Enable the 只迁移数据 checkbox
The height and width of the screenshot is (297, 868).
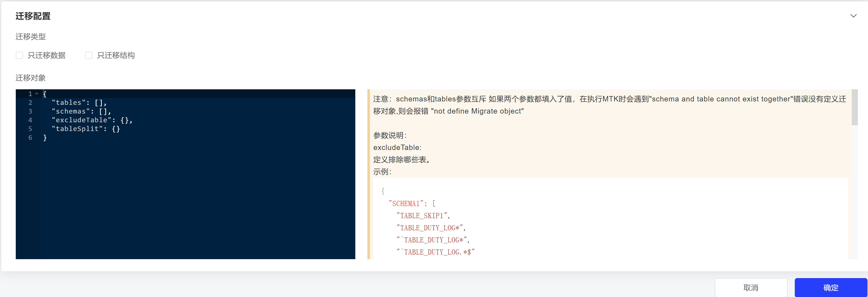20,55
